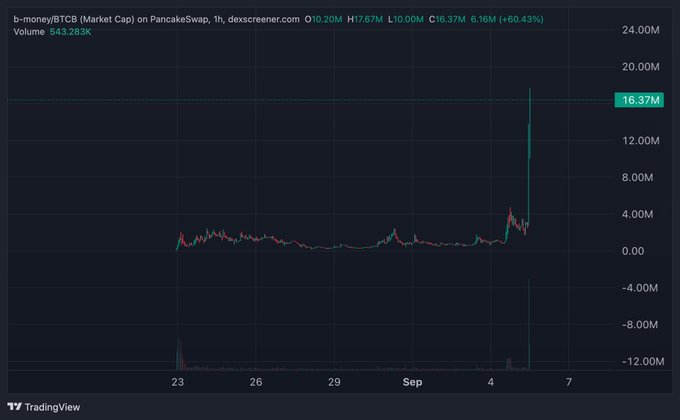
Task: Open the TradingView link text
Action: [x=52, y=407]
